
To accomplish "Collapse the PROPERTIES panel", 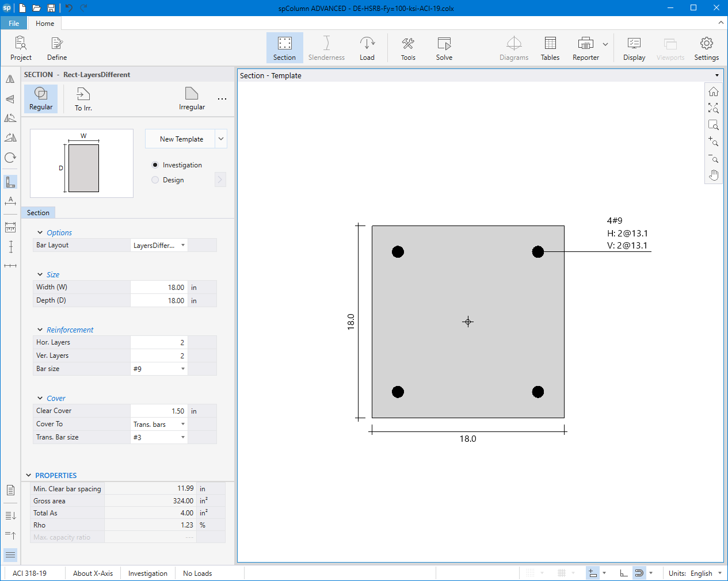I will pyautogui.click(x=29, y=475).
